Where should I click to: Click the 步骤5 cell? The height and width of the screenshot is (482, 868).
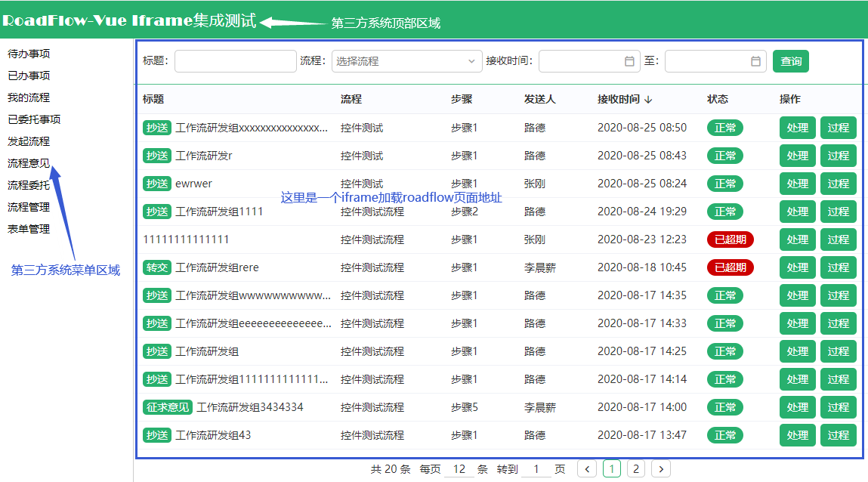(x=465, y=407)
